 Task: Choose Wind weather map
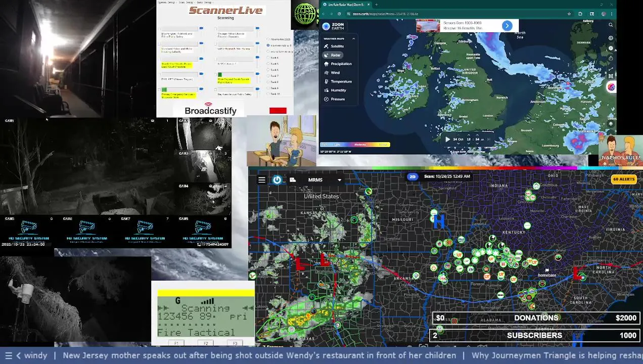(x=332, y=72)
